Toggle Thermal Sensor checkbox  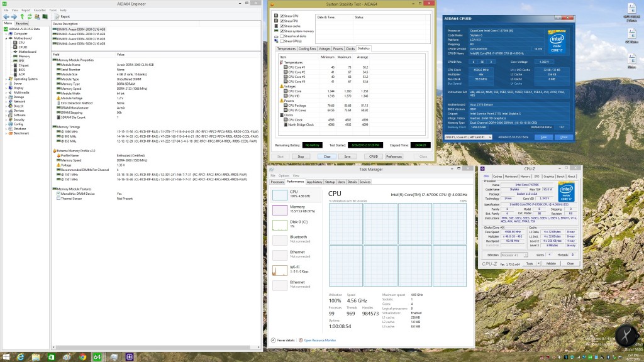tap(58, 199)
